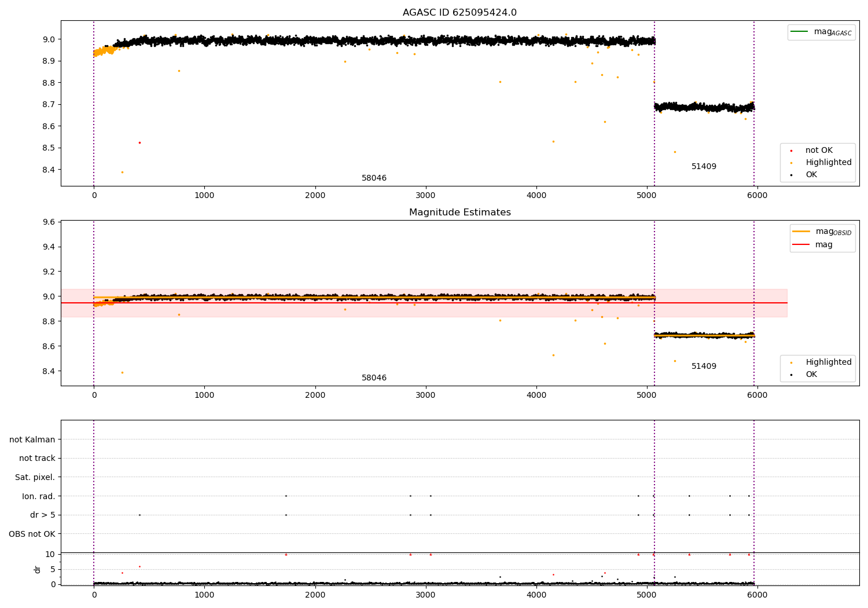Click 'Highlighted' legend entry in Magnitude Estimates plot

click(x=829, y=362)
